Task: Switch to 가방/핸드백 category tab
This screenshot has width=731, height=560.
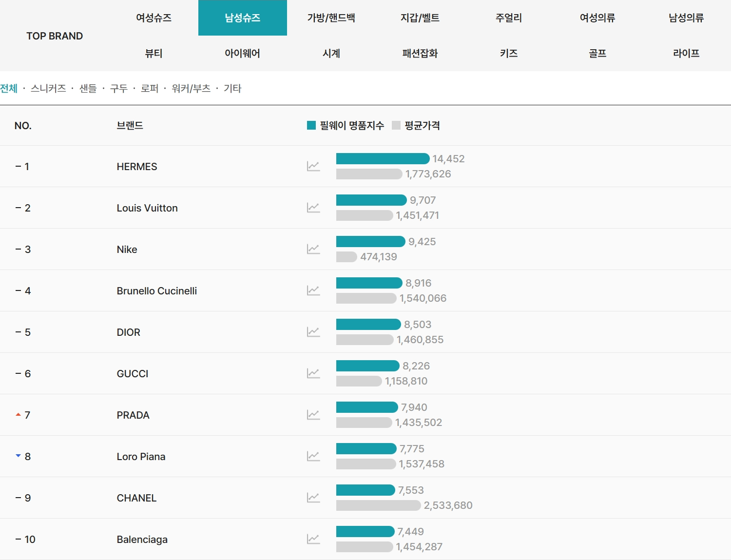Action: (331, 18)
